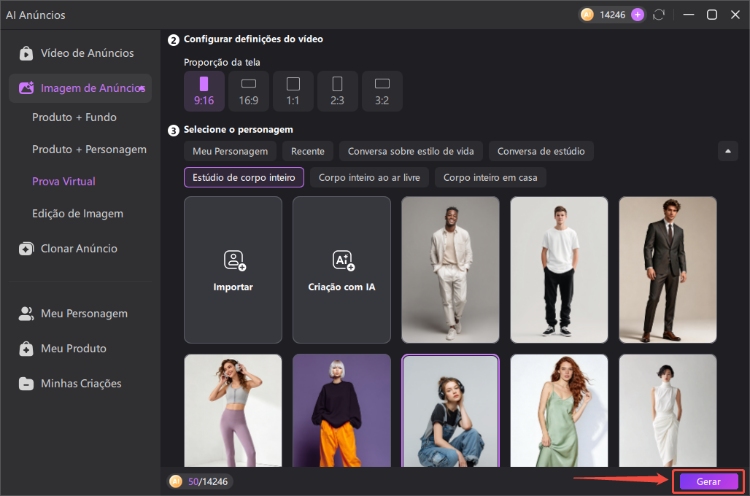Screen dimensions: 750x496
Task: Select woman in purple leggings thumbnail
Action: pyautogui.click(x=233, y=410)
